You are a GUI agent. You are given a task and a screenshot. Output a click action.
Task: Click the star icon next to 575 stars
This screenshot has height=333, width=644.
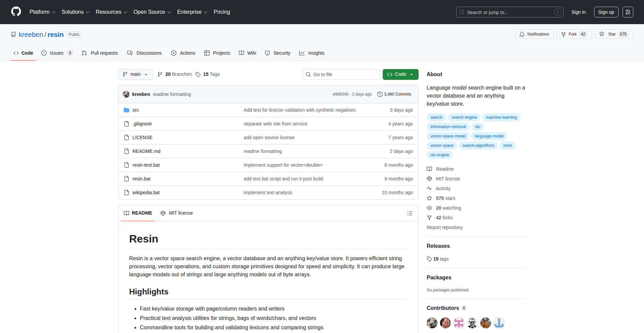coord(429,198)
